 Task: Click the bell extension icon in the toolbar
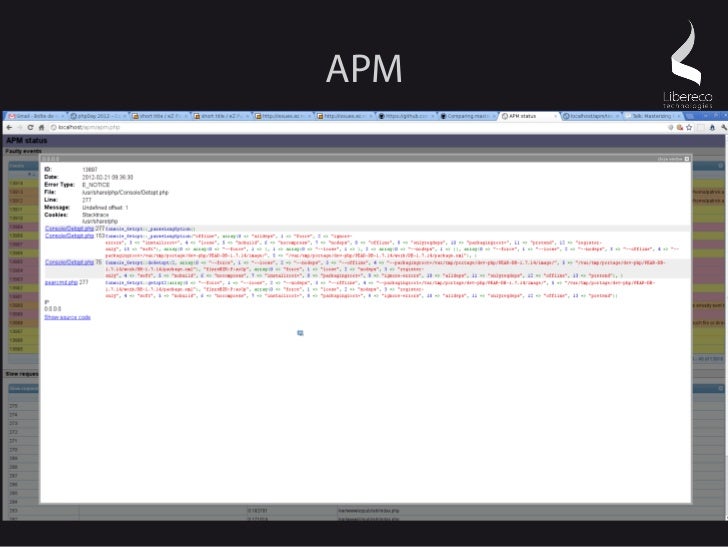click(712, 127)
